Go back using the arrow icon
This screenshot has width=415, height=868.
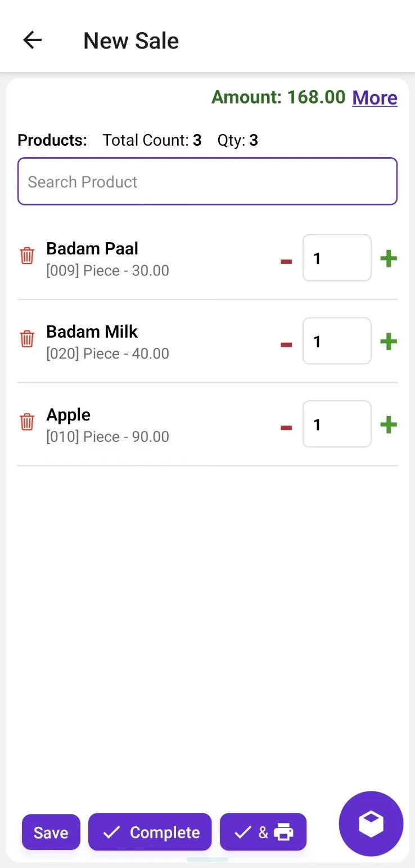click(x=33, y=41)
